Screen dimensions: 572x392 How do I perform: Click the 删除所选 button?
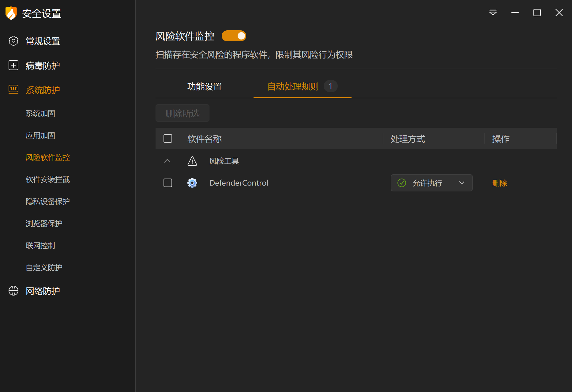(183, 113)
